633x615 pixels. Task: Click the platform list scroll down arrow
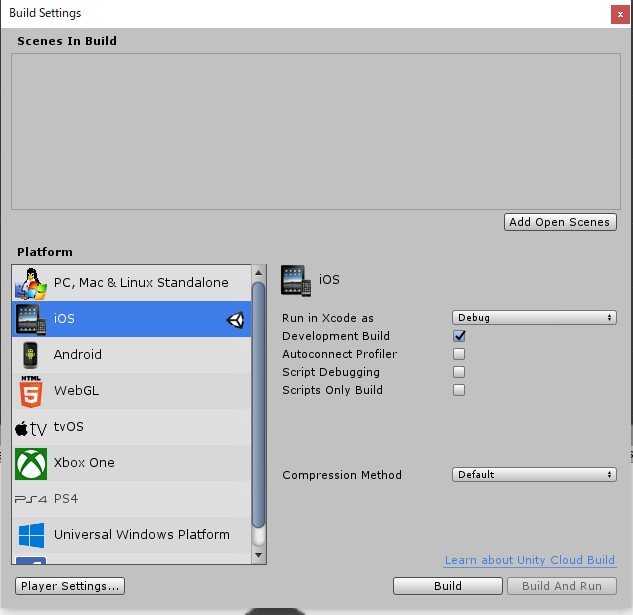coord(258,556)
